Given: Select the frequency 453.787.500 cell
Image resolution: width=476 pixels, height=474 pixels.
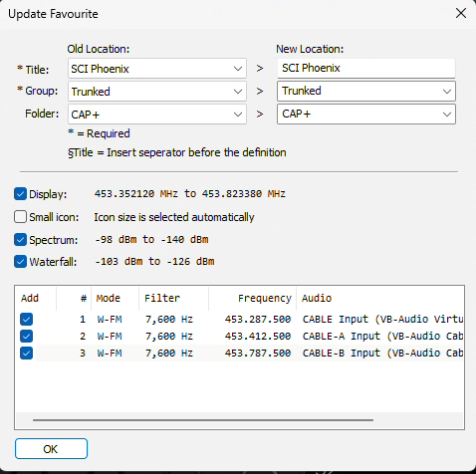Looking at the screenshot, I should [x=258, y=354].
